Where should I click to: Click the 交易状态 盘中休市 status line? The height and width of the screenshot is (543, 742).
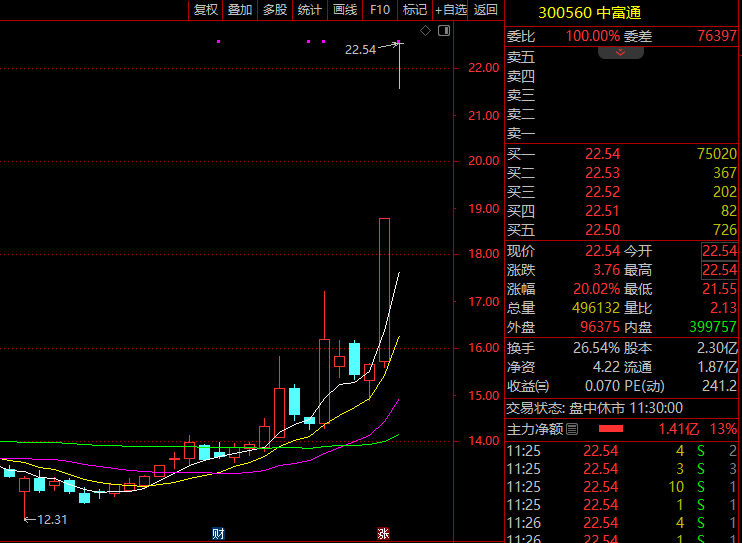(x=594, y=408)
